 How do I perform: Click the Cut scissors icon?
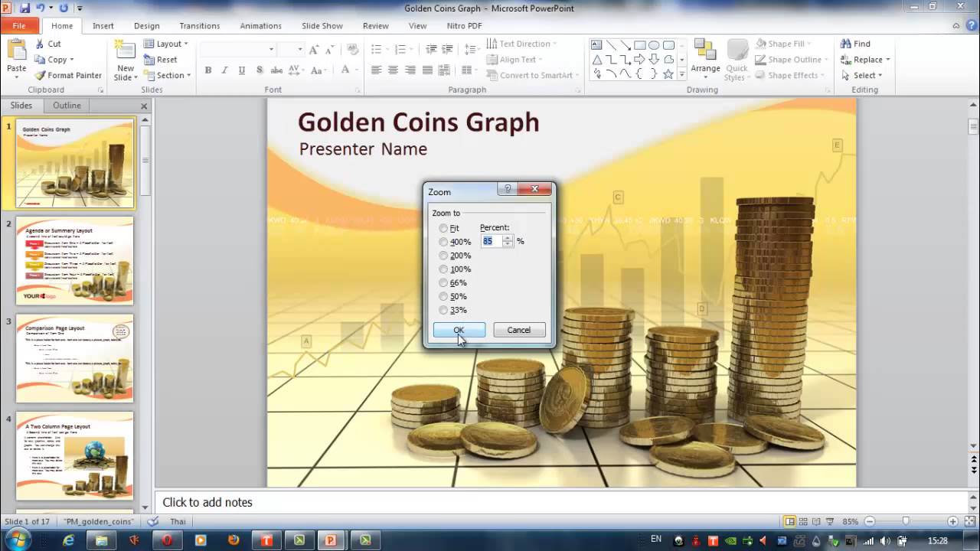coord(40,44)
